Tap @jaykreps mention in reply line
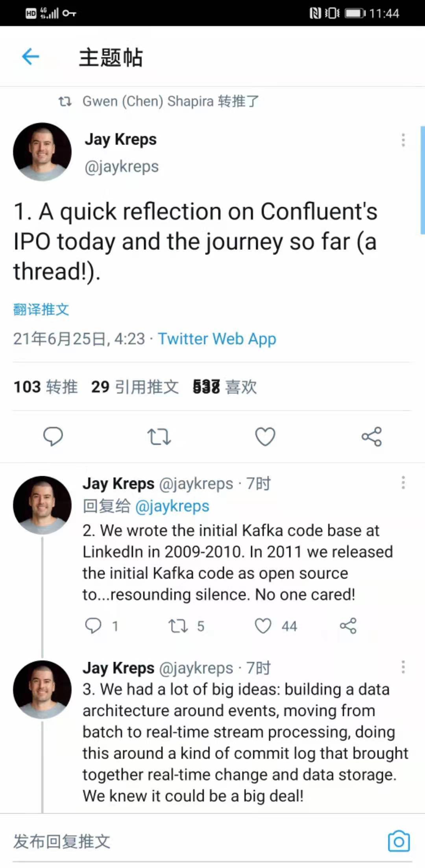 pos(172,506)
